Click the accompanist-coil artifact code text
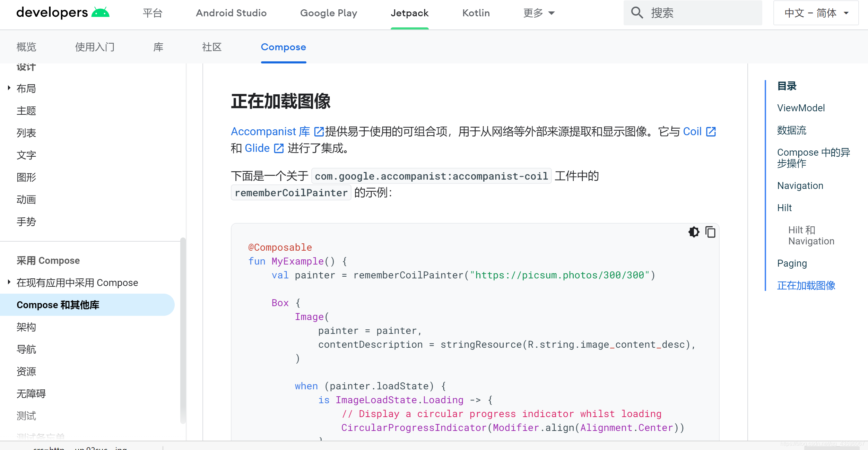The image size is (868, 450). click(x=432, y=176)
